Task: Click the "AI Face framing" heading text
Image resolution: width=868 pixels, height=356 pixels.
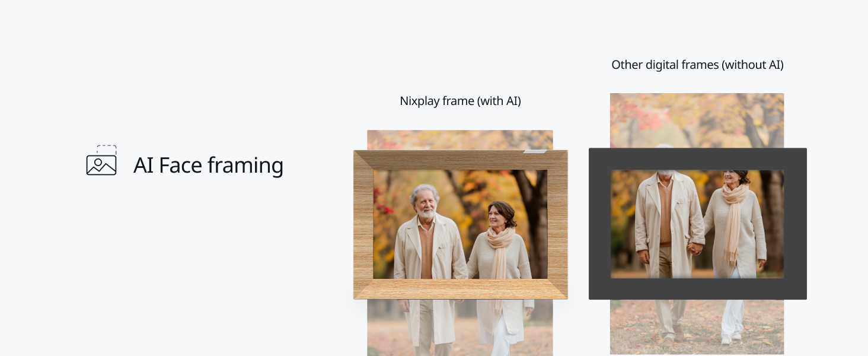Action: pos(209,165)
